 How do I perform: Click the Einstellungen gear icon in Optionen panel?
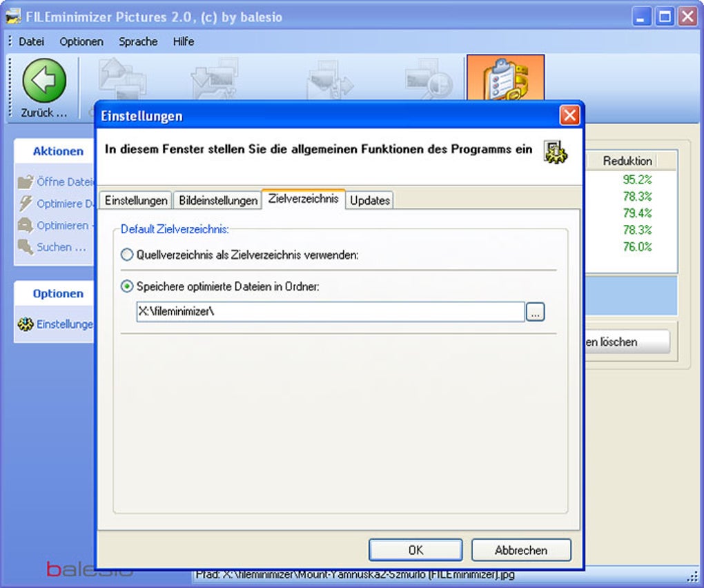click(26, 324)
